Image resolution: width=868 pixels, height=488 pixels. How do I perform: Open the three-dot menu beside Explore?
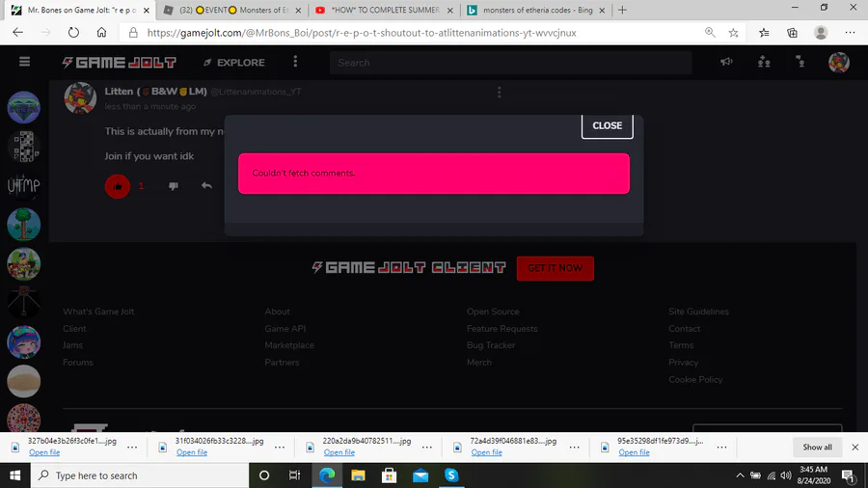pos(295,62)
